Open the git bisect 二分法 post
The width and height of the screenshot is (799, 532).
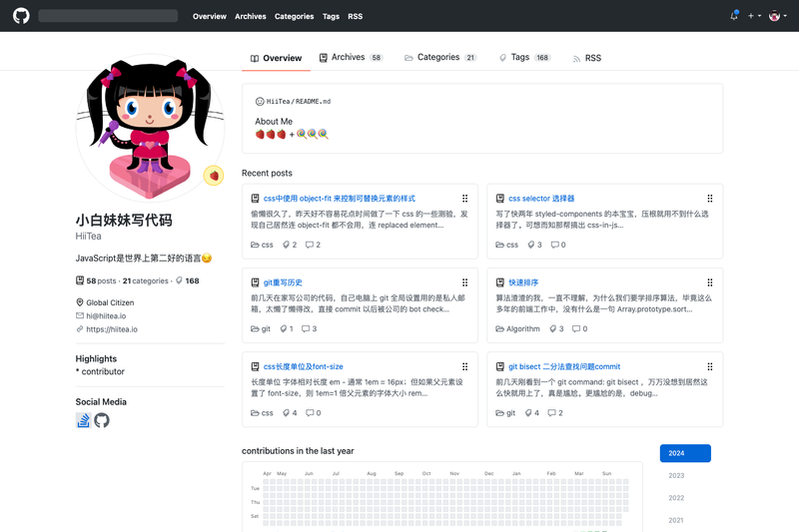coord(564,366)
